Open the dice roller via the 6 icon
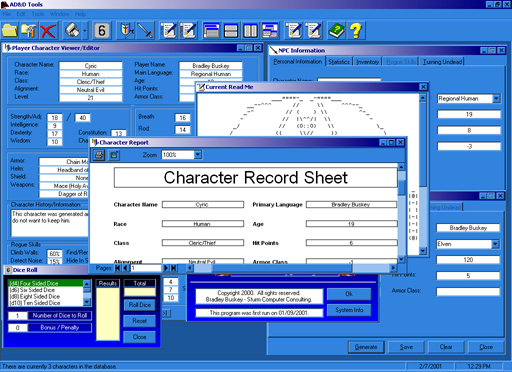512x372 pixels. coord(102,31)
